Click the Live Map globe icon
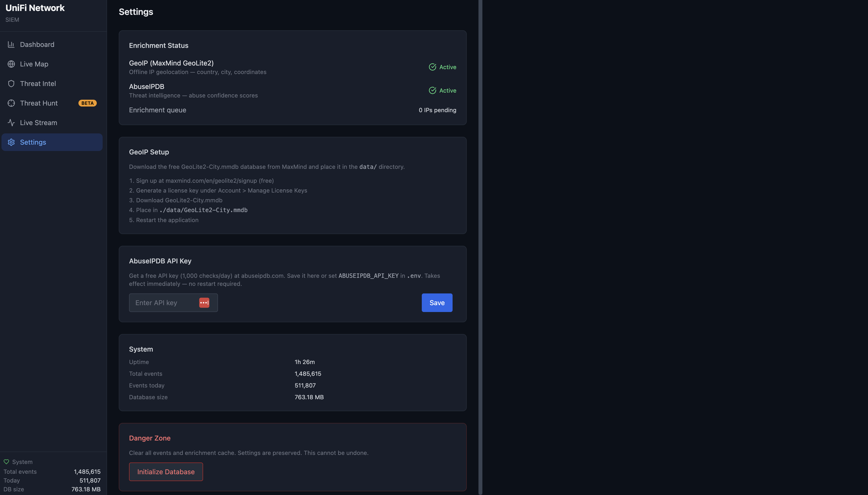The width and height of the screenshot is (868, 495). [11, 64]
